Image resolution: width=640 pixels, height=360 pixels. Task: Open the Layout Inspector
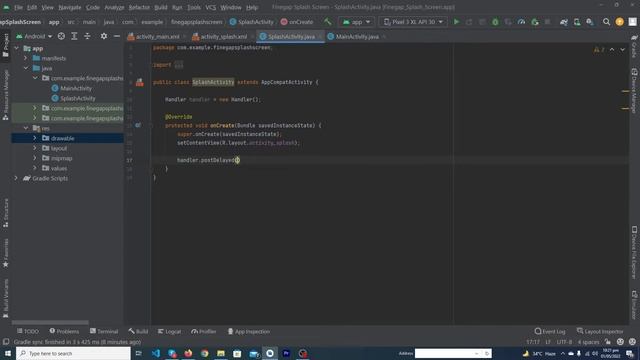(x=600, y=331)
